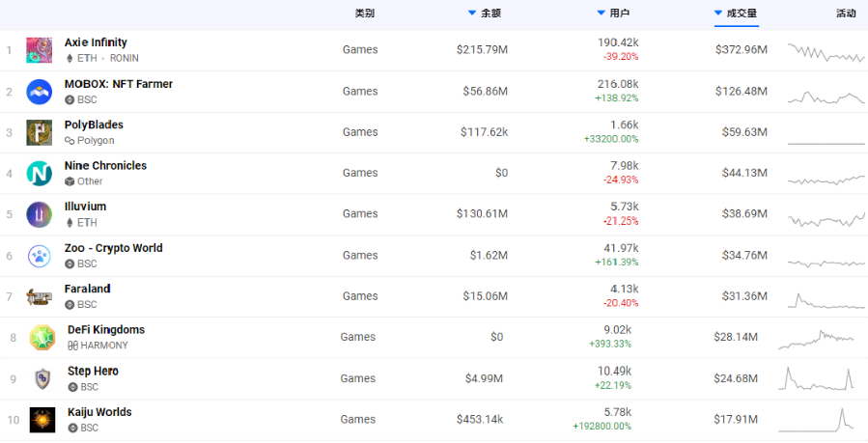Open the Axie Infinity game logo
This screenshot has width=868, height=443.
tap(40, 50)
